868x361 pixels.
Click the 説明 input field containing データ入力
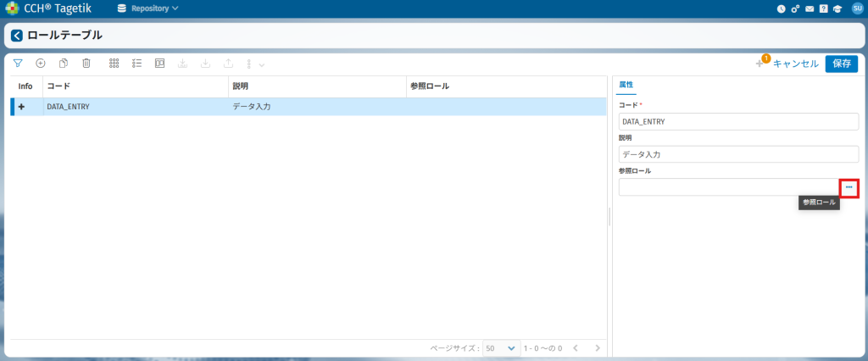738,154
